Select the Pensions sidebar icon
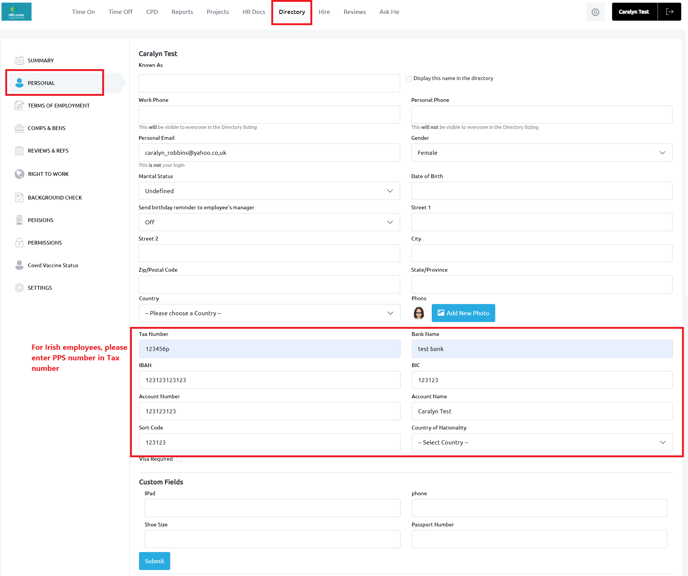The width and height of the screenshot is (688, 576). point(19,220)
